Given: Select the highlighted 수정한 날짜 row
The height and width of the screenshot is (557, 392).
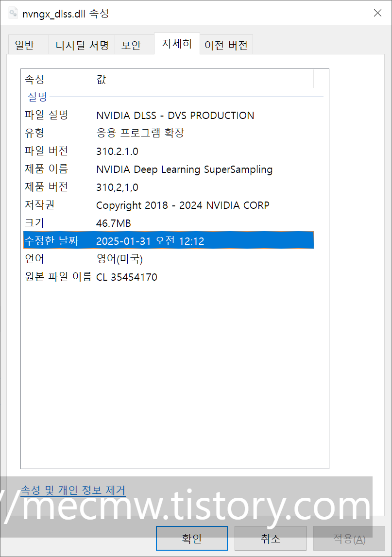Looking at the screenshot, I should [x=169, y=240].
